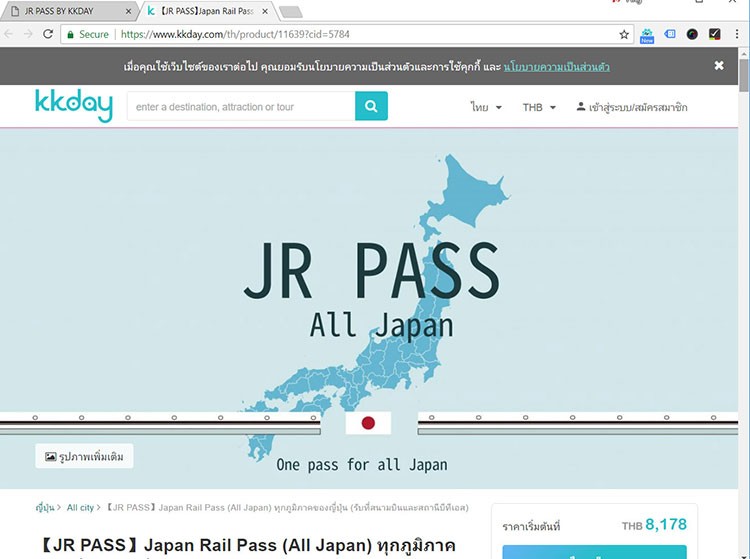The height and width of the screenshot is (559, 750).
Task: Select the 【JR PASS】Japan Rail Pass tab
Action: 207,11
